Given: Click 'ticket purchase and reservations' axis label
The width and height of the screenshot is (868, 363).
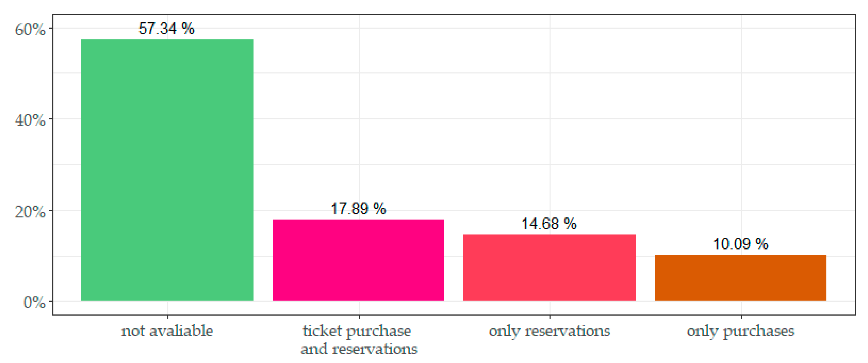Looking at the screenshot, I should click(359, 340).
